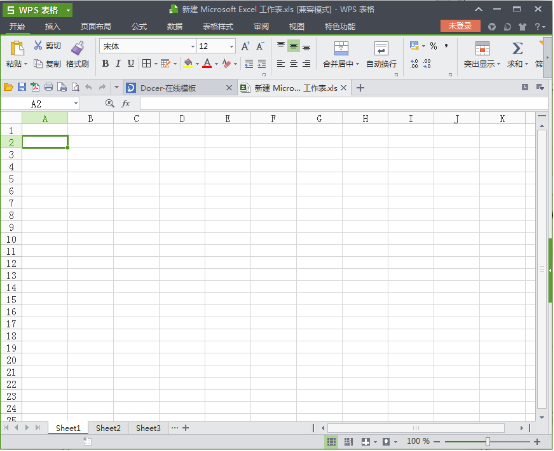Click the Print icon in quick toolbar

[x=48, y=87]
